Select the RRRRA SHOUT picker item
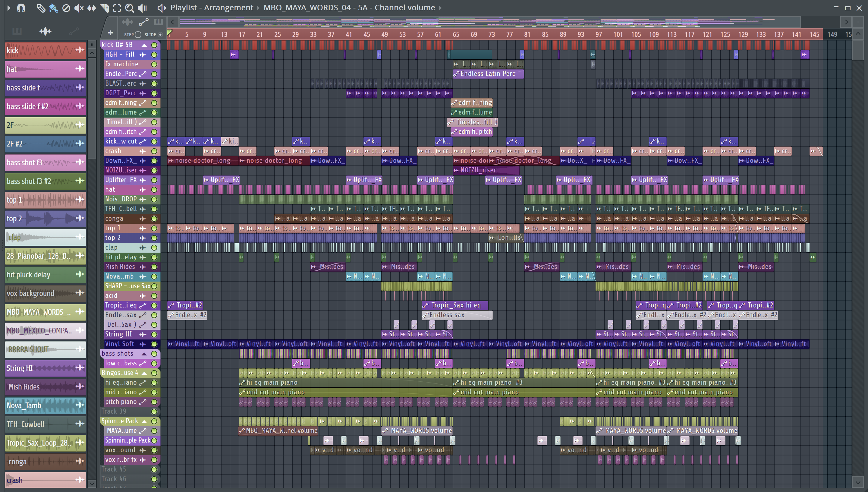The height and width of the screenshot is (492, 868). [x=46, y=349]
